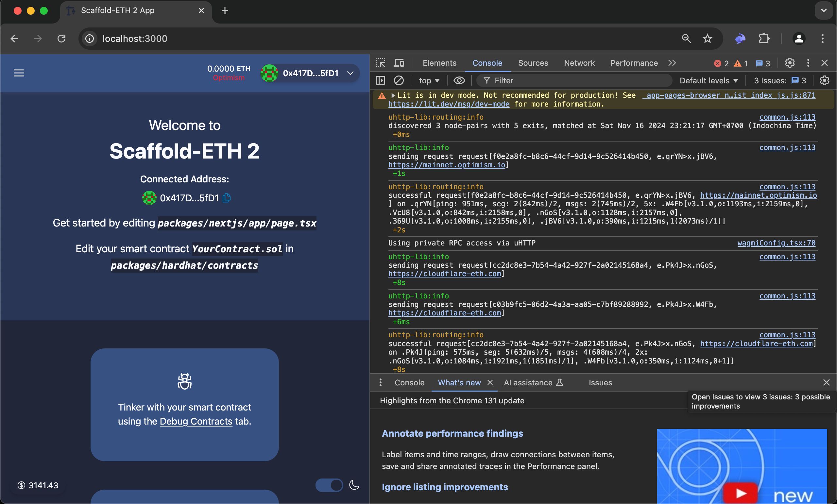Switch to the Sources tab

[x=533, y=63]
